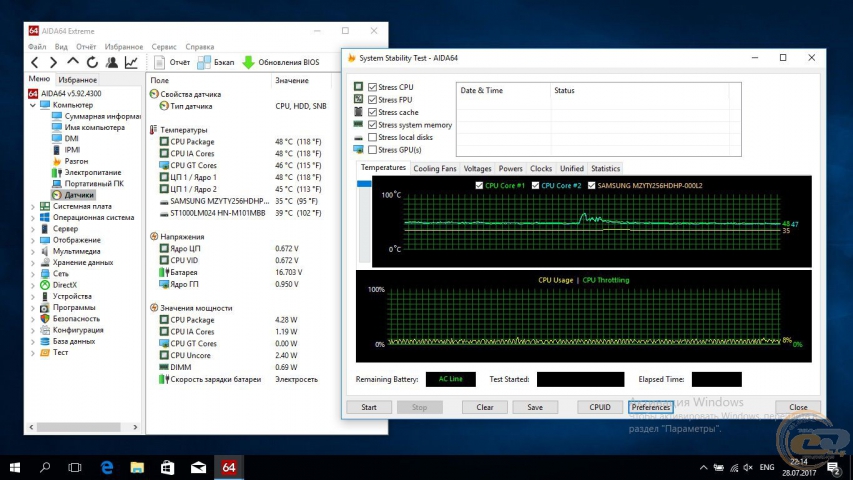Select Имя компьютера in the tree
Viewport: 853px width, 480px height.
coord(89,127)
